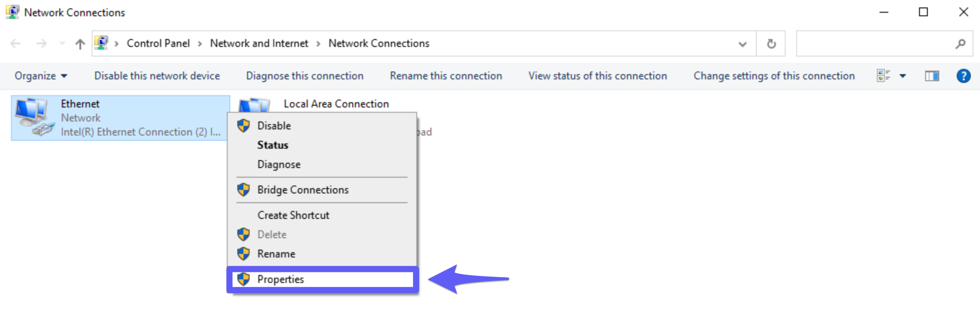This screenshot has width=980, height=336.
Task: Click the change view layout icon
Action: [883, 76]
